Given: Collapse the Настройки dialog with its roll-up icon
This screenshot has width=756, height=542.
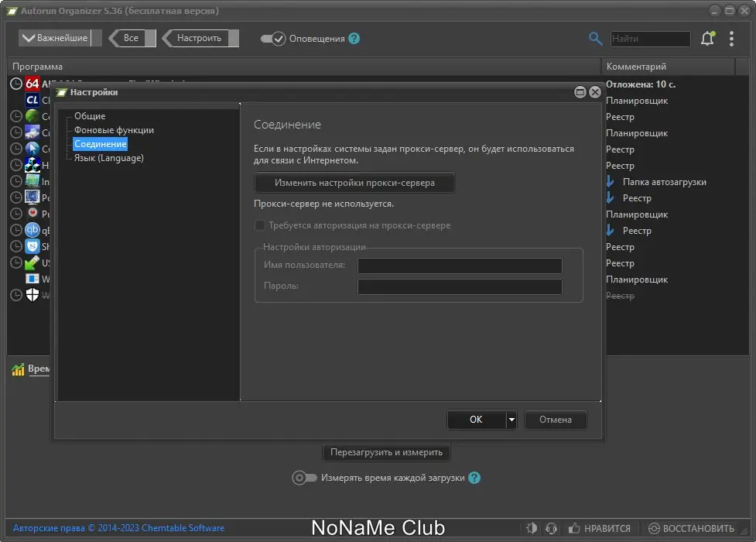Looking at the screenshot, I should tap(580, 92).
